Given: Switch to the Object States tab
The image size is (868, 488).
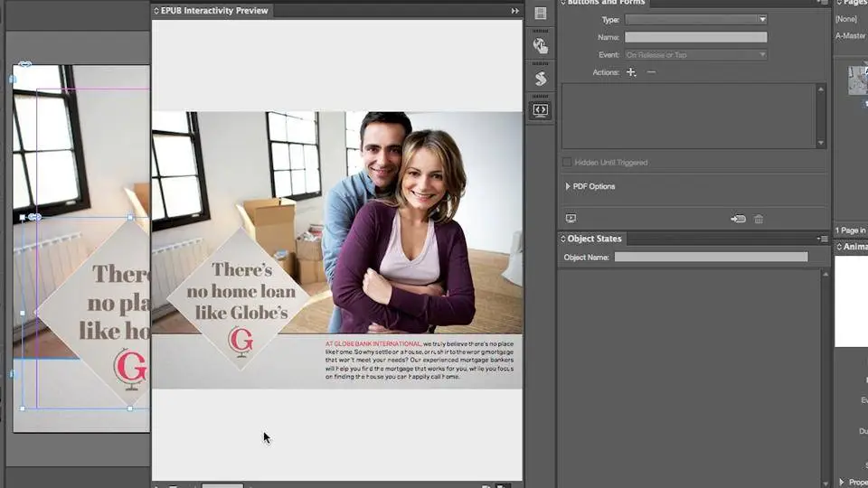Looking at the screenshot, I should 594,239.
